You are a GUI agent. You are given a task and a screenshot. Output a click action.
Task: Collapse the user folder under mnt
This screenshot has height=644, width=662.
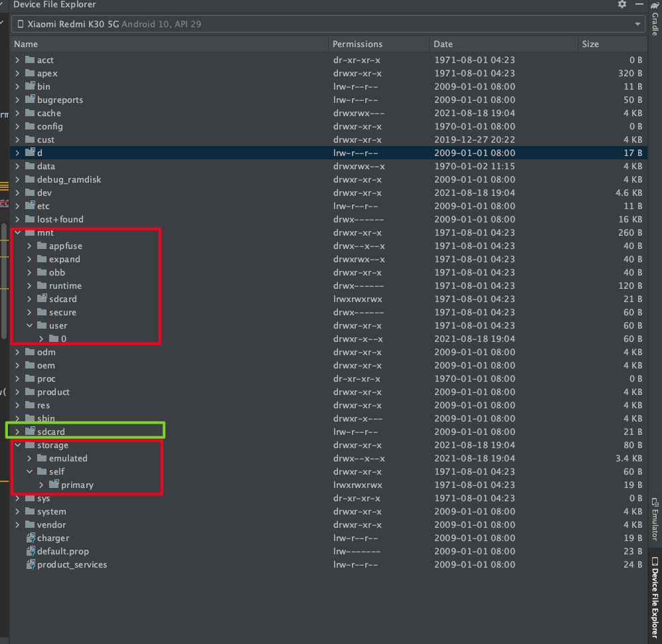coord(29,325)
